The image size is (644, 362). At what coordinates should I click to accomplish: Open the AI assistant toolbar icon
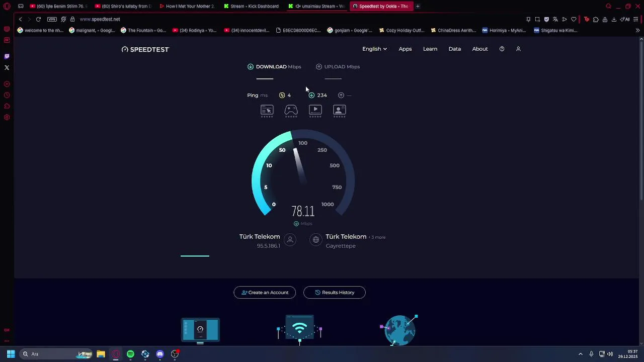[625, 19]
